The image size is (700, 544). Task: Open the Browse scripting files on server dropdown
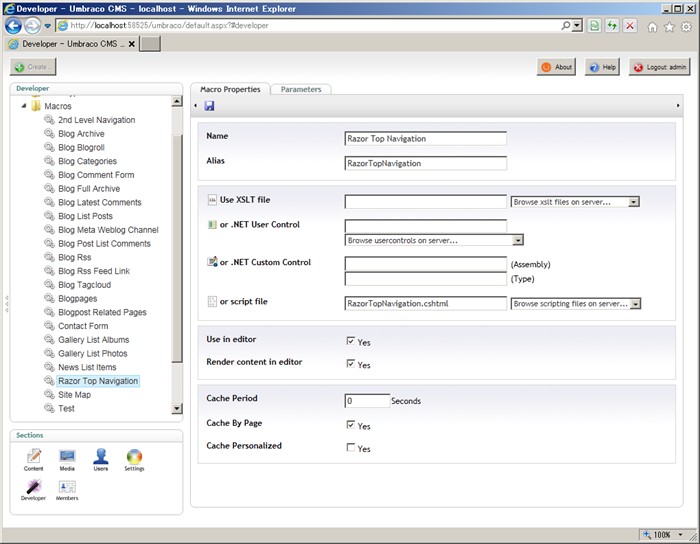pyautogui.click(x=576, y=304)
